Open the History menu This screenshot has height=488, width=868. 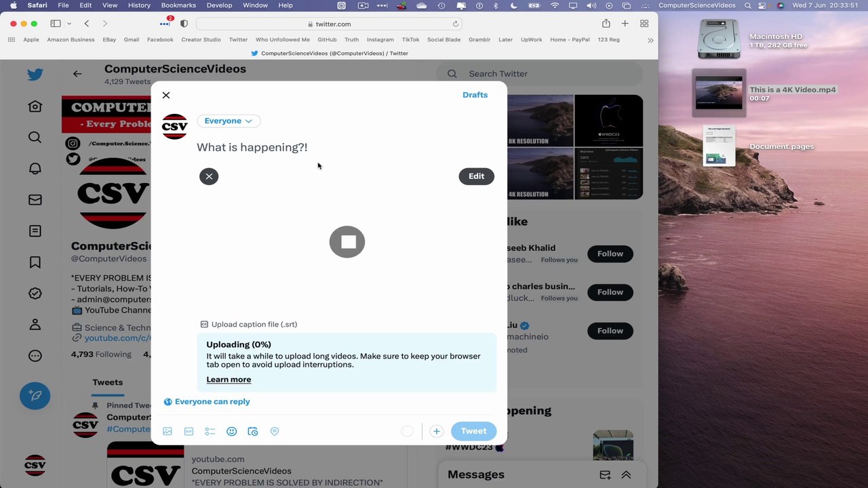pyautogui.click(x=139, y=5)
